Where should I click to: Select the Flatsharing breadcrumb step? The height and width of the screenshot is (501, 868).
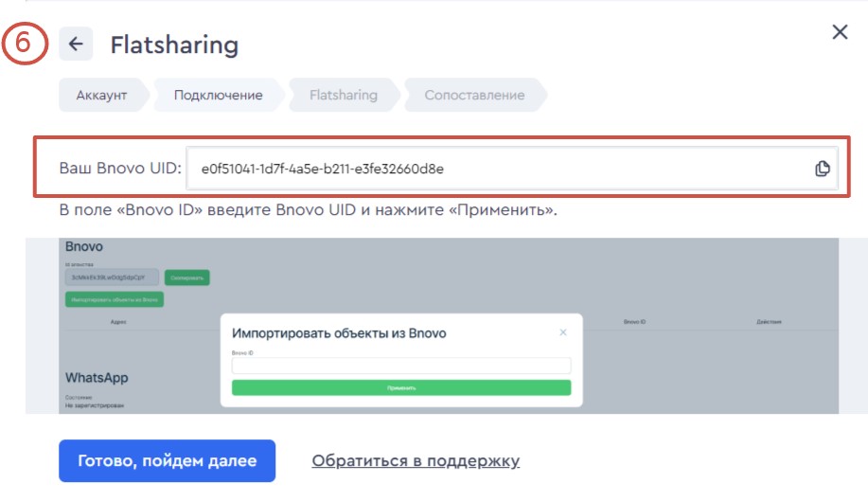click(x=342, y=95)
